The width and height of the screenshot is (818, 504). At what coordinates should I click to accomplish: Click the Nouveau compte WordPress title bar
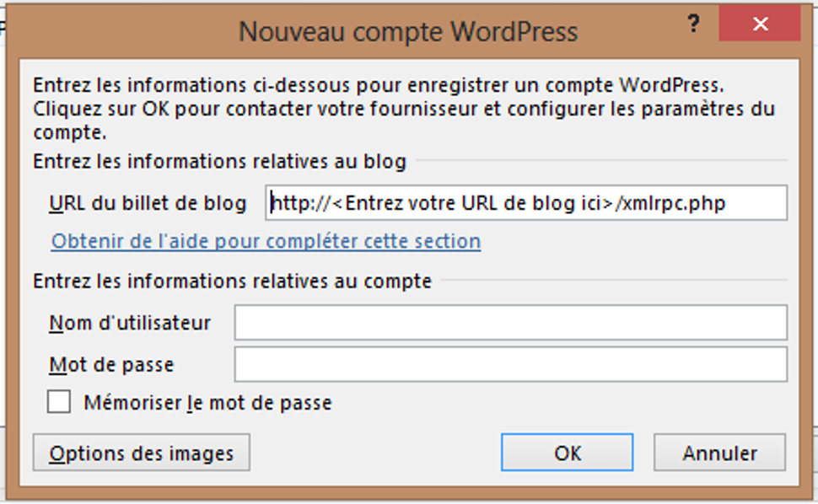(x=408, y=31)
